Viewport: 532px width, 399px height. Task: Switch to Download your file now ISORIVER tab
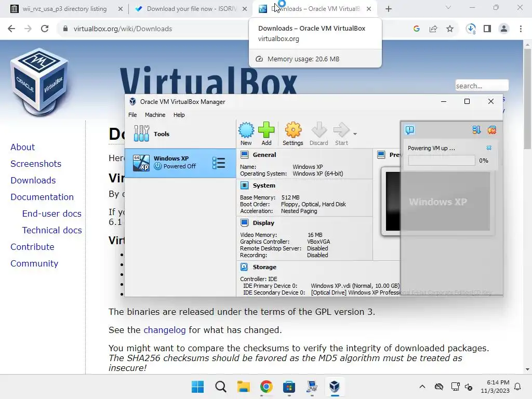pyautogui.click(x=192, y=9)
